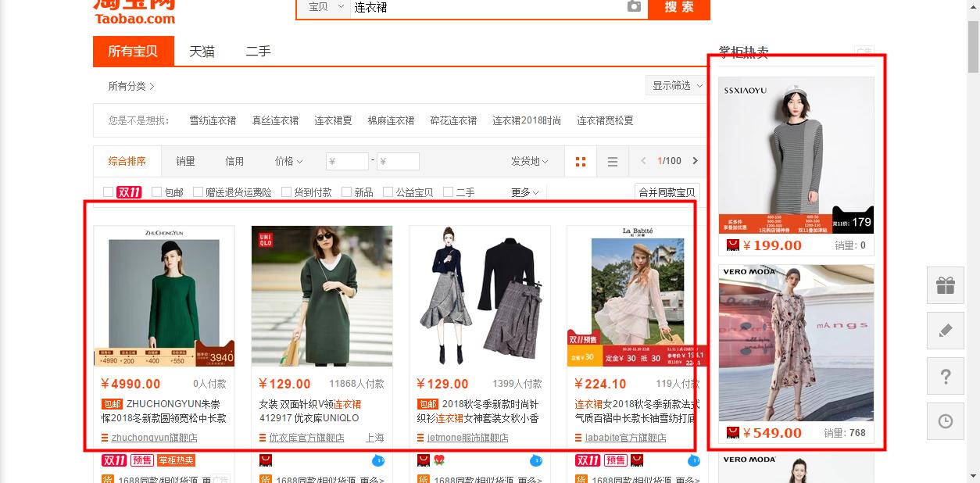The image size is (980, 483).
Task: Click suggestion 棉麻连衣裙
Action: (391, 120)
